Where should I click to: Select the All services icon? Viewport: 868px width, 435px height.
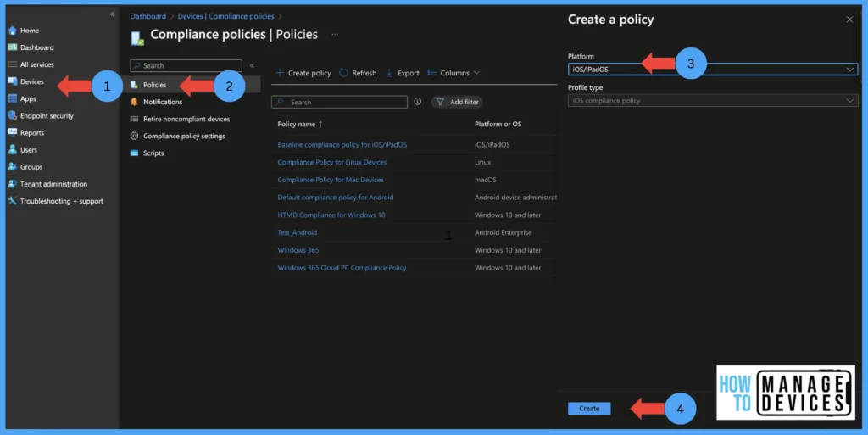12,64
